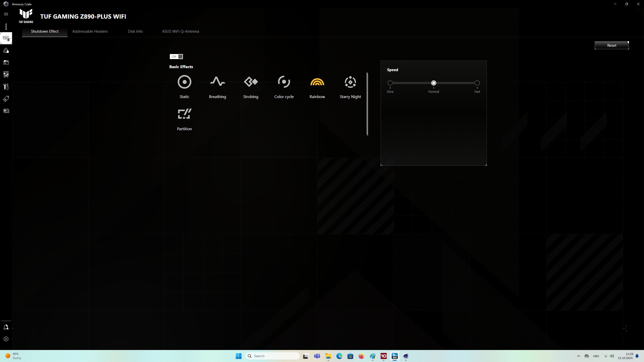Switch to Disk Info tab

point(135,31)
